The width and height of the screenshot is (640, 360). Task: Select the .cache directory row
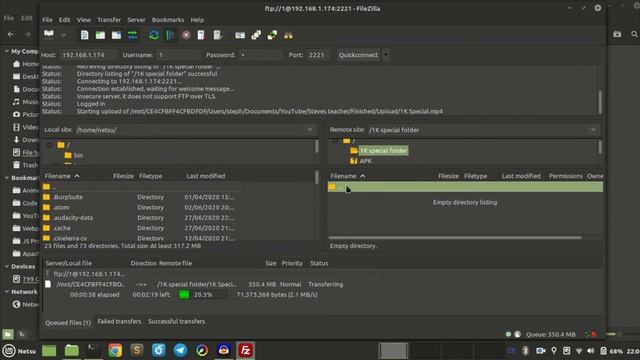(141, 228)
